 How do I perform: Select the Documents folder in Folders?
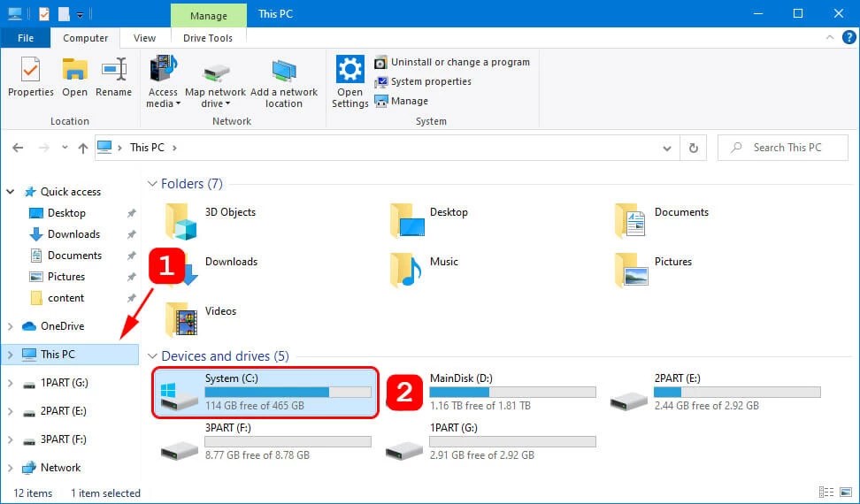[662, 221]
